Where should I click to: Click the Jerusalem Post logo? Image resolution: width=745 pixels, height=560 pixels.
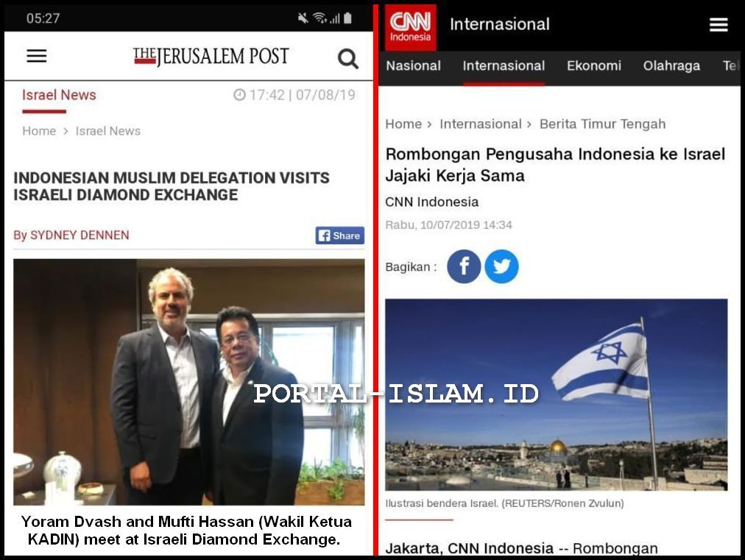click(211, 57)
